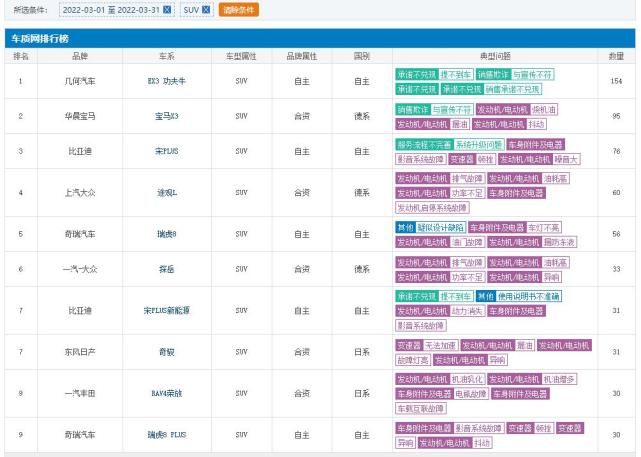This screenshot has height=457, width=641.
Task: Click the 典型问题 column header
Action: tap(495, 56)
